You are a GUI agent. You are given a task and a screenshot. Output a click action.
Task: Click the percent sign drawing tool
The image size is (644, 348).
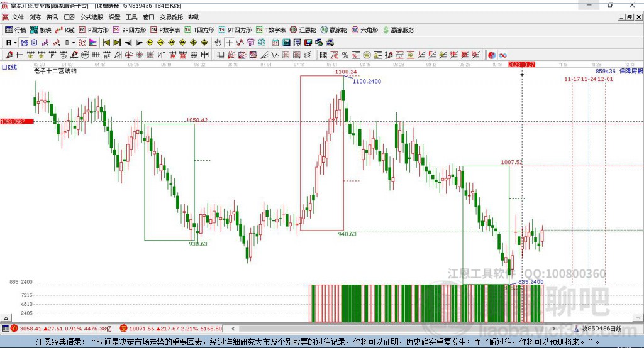click(x=345, y=55)
